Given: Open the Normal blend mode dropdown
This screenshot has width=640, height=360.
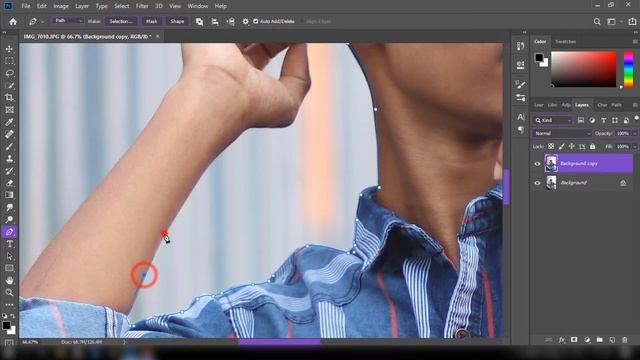Looking at the screenshot, I should click(x=562, y=133).
